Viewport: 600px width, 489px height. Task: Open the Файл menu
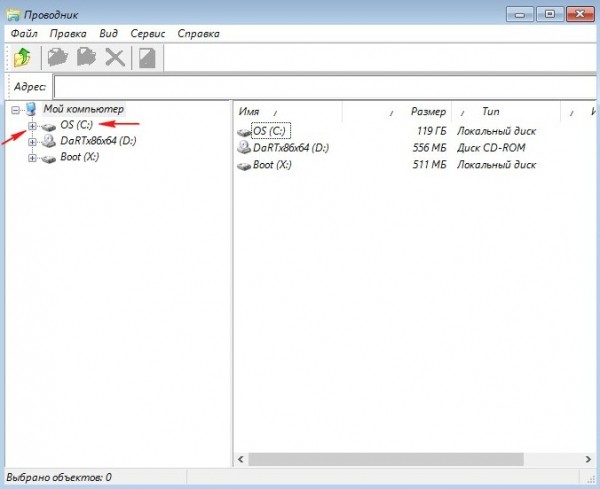[x=24, y=34]
